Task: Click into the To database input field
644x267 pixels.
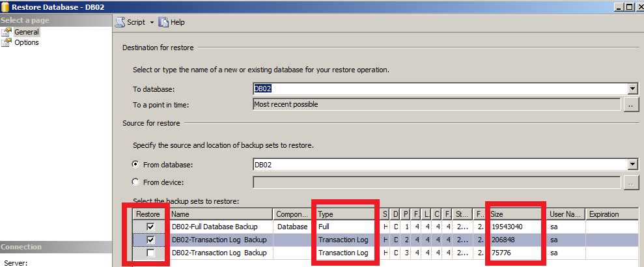Action: 440,89
